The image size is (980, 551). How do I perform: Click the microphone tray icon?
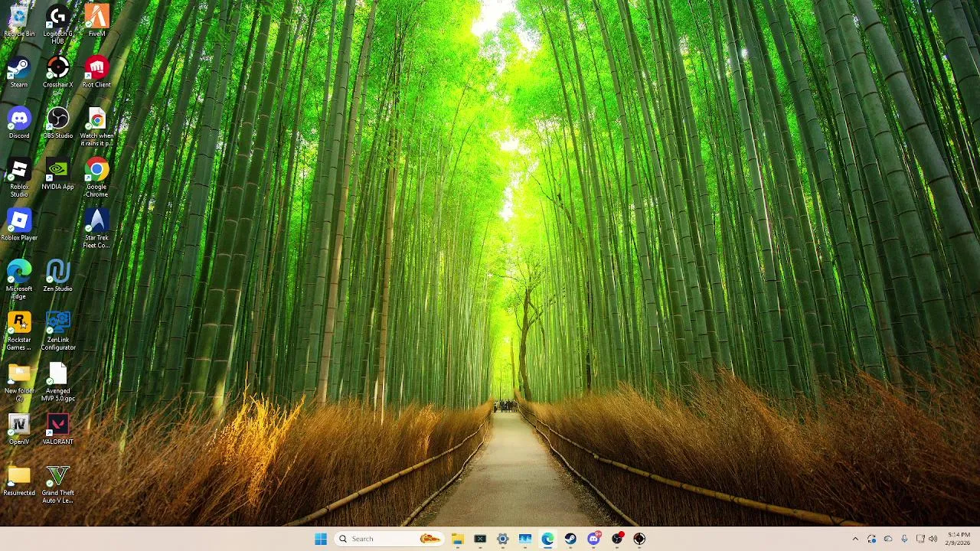904,539
